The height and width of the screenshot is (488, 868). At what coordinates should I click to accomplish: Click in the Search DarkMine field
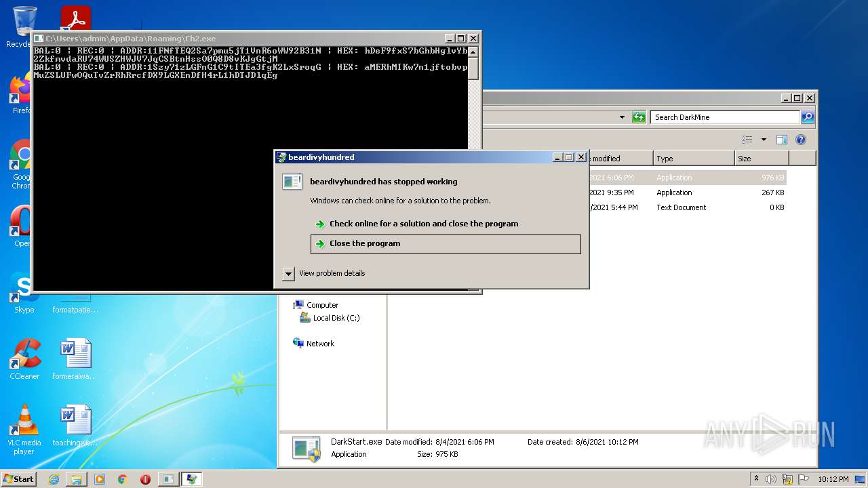point(725,117)
